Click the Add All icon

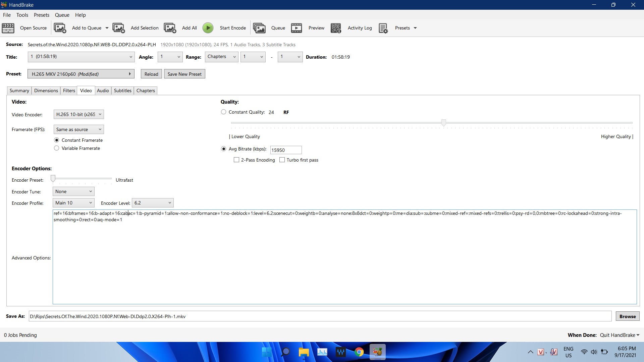tap(170, 28)
